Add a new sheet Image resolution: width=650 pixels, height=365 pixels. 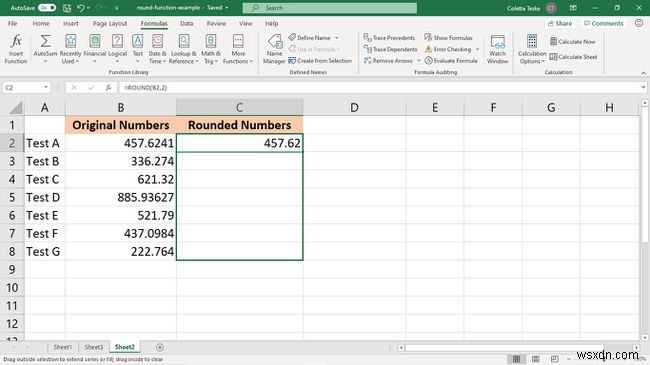click(x=160, y=347)
